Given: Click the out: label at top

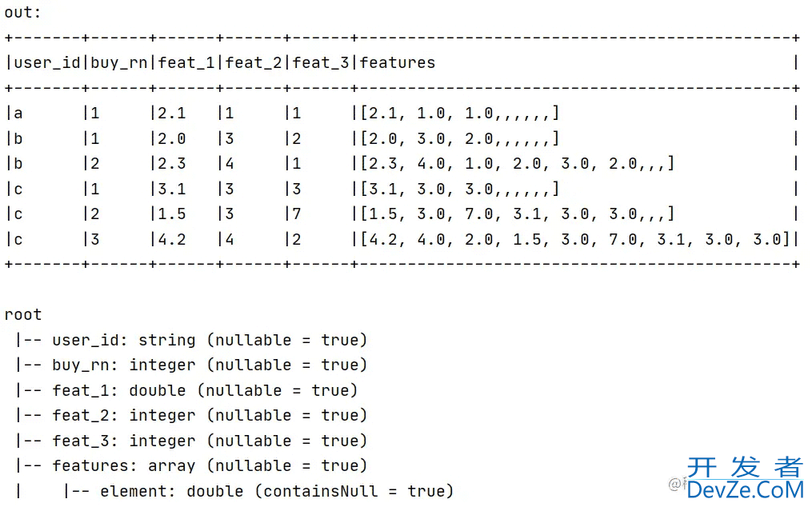Looking at the screenshot, I should click(22, 13).
